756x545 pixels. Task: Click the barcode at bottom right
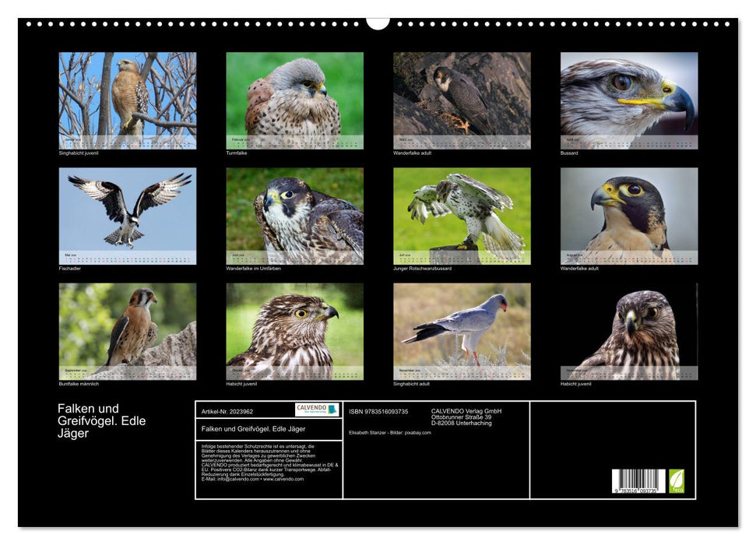638,481
